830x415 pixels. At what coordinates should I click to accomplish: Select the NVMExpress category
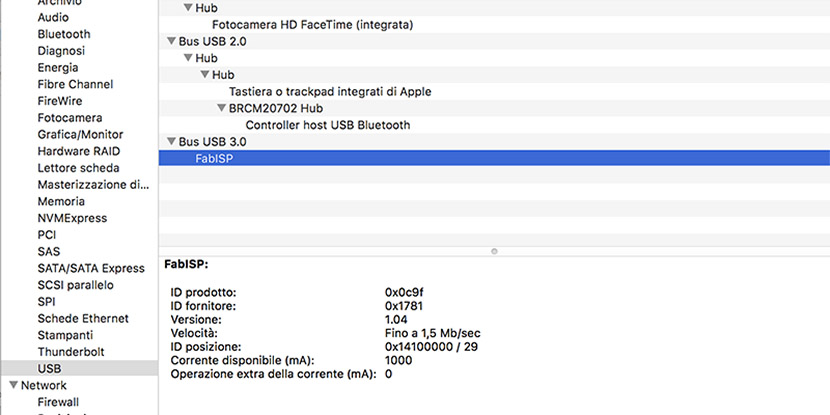point(72,218)
